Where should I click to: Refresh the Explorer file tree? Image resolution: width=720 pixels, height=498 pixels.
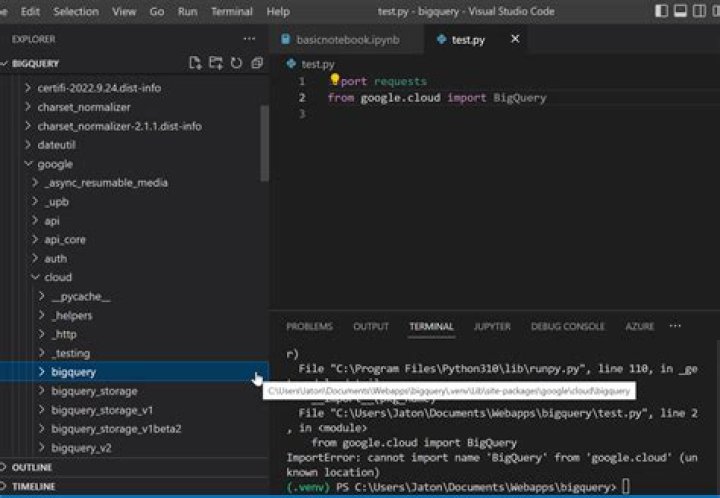tap(236, 63)
